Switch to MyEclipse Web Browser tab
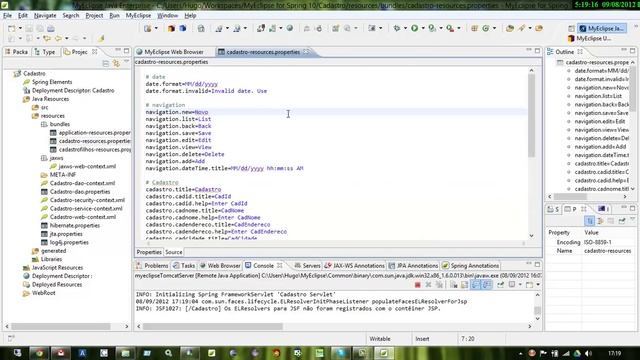 pos(170,52)
